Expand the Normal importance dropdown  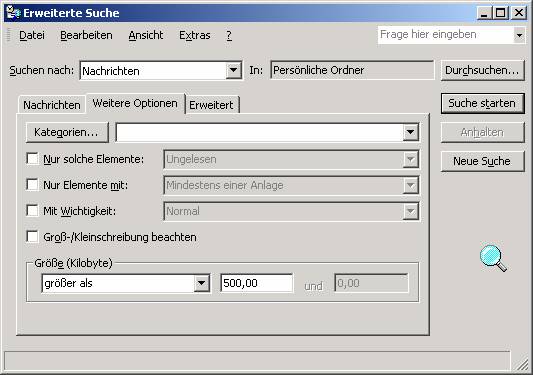point(410,211)
